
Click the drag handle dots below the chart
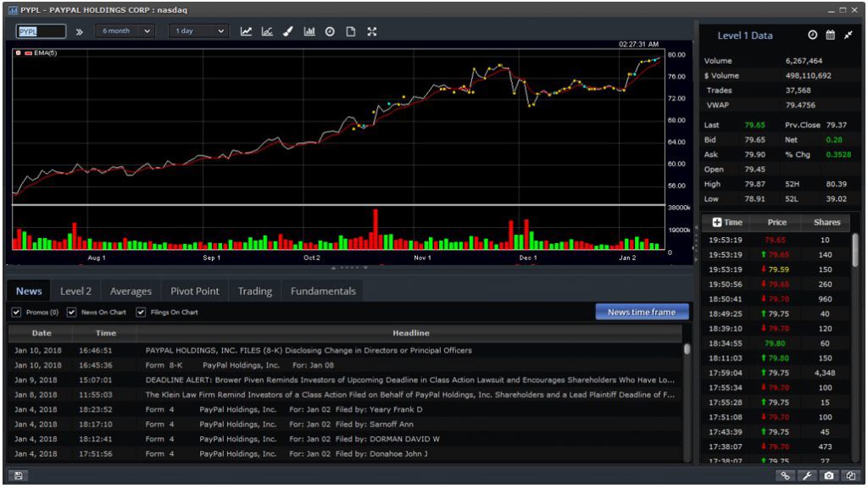click(x=350, y=268)
